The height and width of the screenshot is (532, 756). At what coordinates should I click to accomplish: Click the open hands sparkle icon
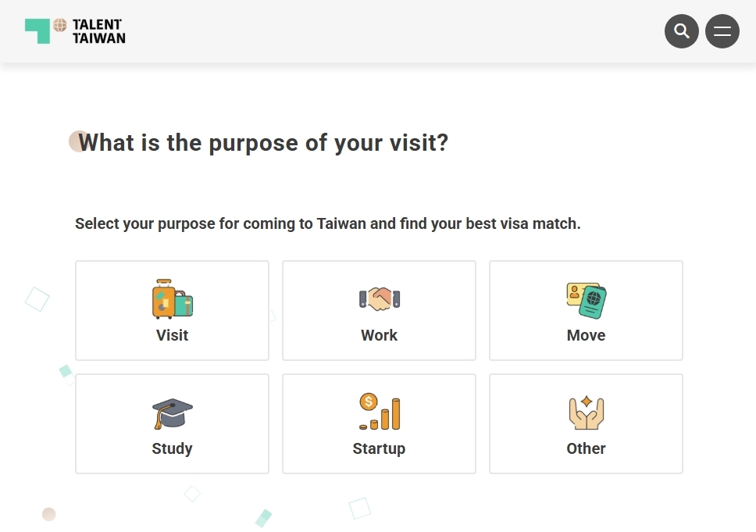point(587,413)
